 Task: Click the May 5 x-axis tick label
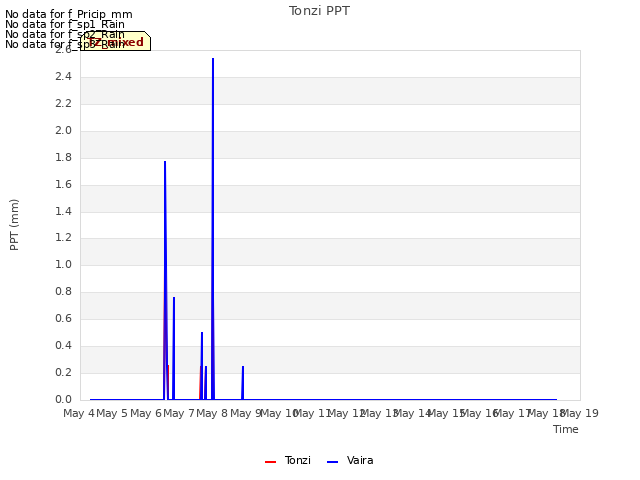point(112,413)
